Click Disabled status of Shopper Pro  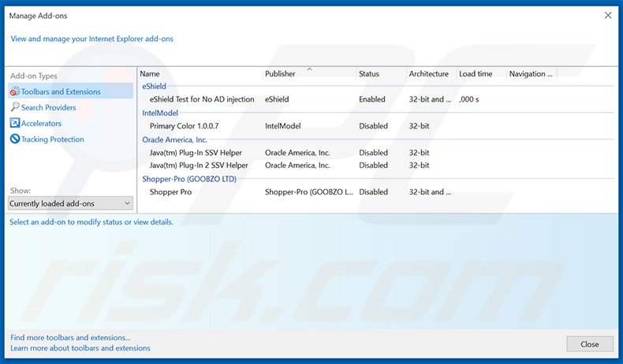click(x=373, y=191)
